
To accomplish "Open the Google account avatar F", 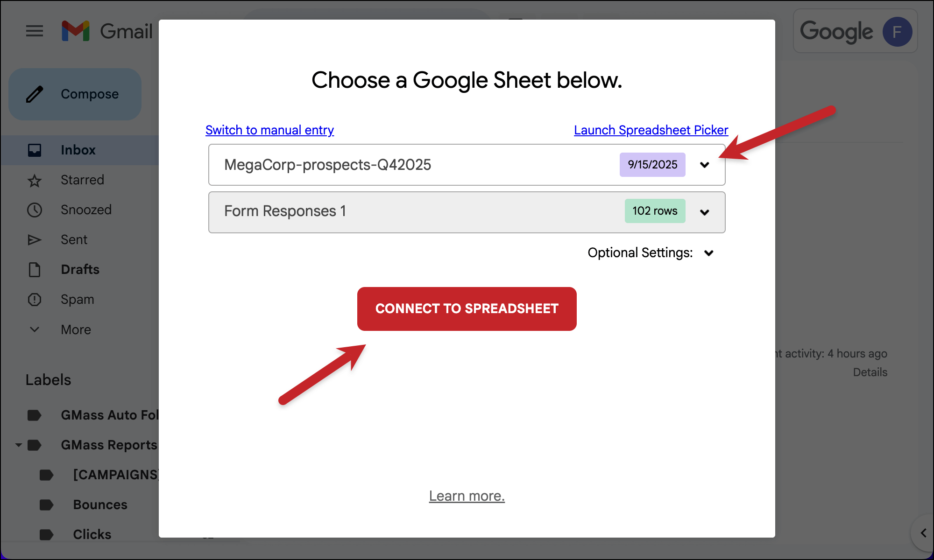I will coord(897,31).
